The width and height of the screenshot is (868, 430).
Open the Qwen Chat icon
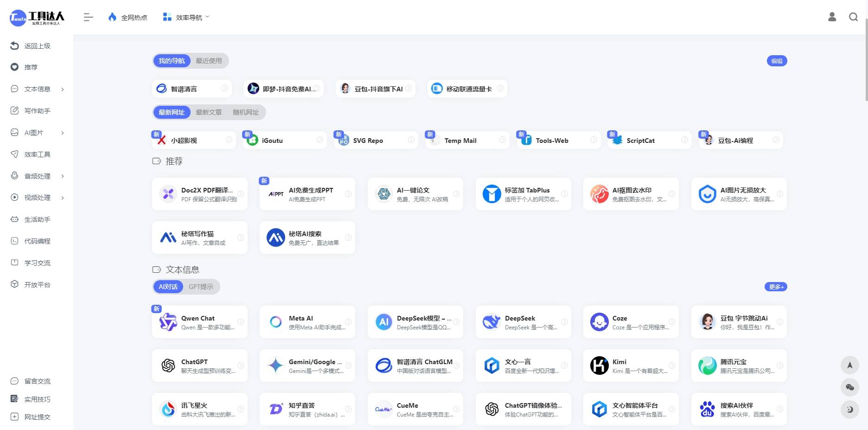[x=168, y=322]
